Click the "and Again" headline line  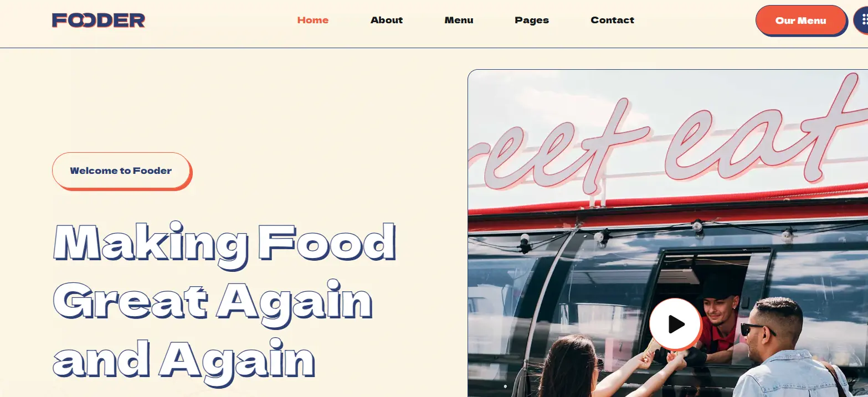184,358
